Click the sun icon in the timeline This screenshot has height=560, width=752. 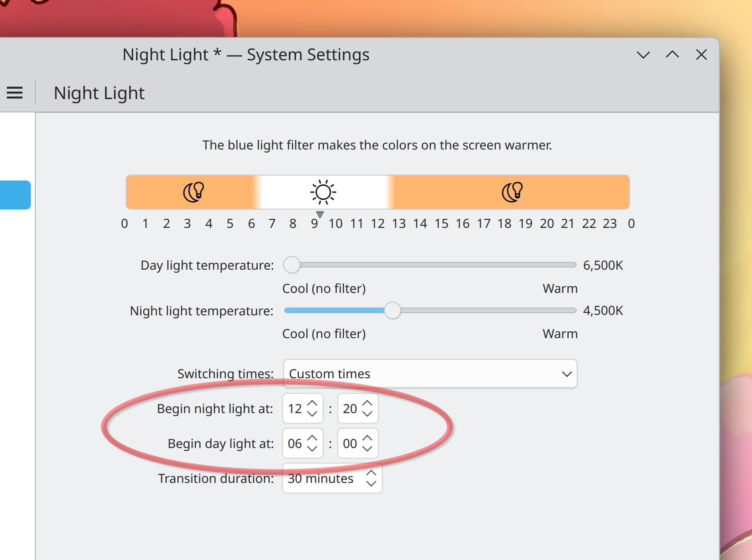pyautogui.click(x=323, y=192)
